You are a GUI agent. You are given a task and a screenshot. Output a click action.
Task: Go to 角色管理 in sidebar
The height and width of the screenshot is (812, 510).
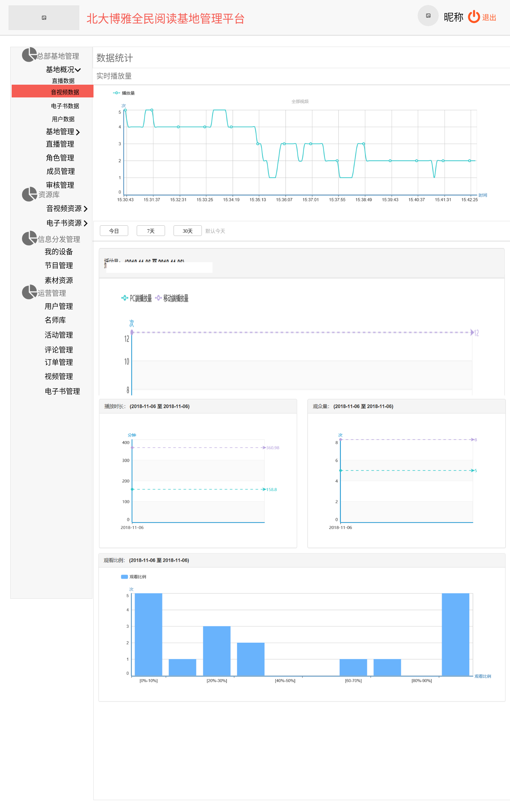(x=60, y=158)
